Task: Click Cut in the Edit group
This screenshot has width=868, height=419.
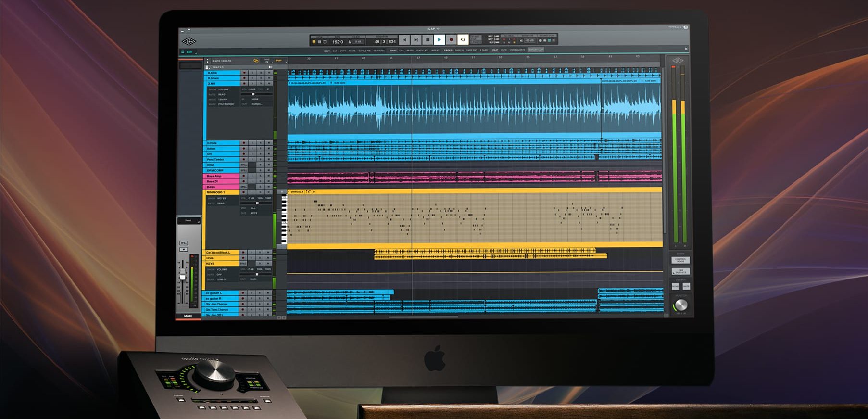Action: click(x=335, y=50)
